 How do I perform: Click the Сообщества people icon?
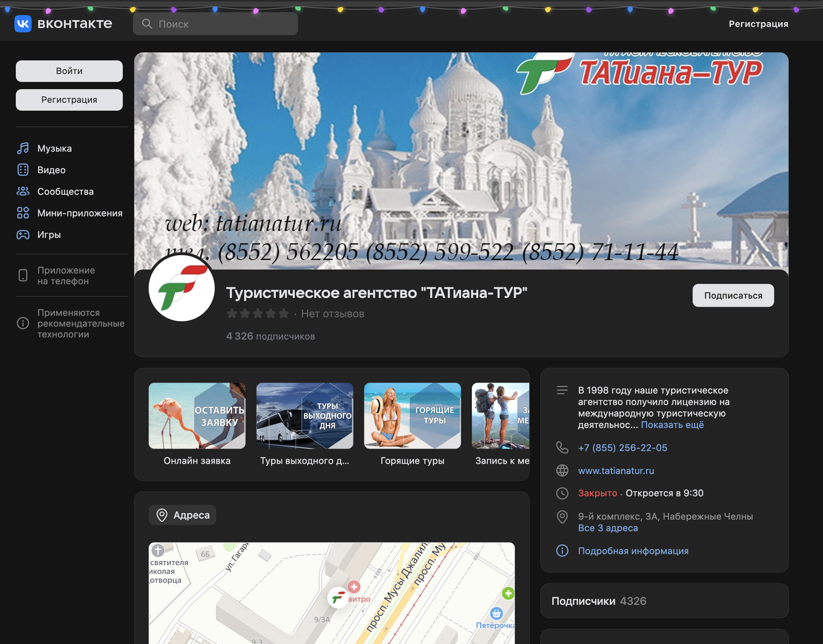[x=23, y=191]
